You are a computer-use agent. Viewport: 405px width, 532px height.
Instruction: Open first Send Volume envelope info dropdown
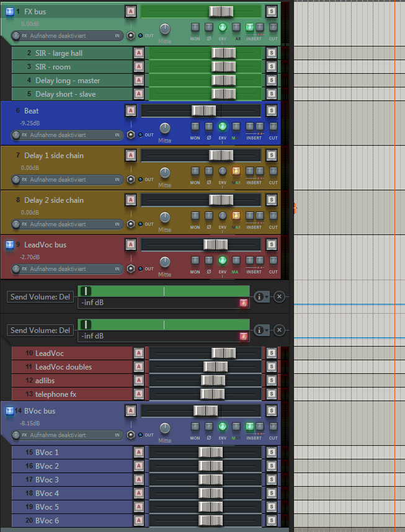262,297
